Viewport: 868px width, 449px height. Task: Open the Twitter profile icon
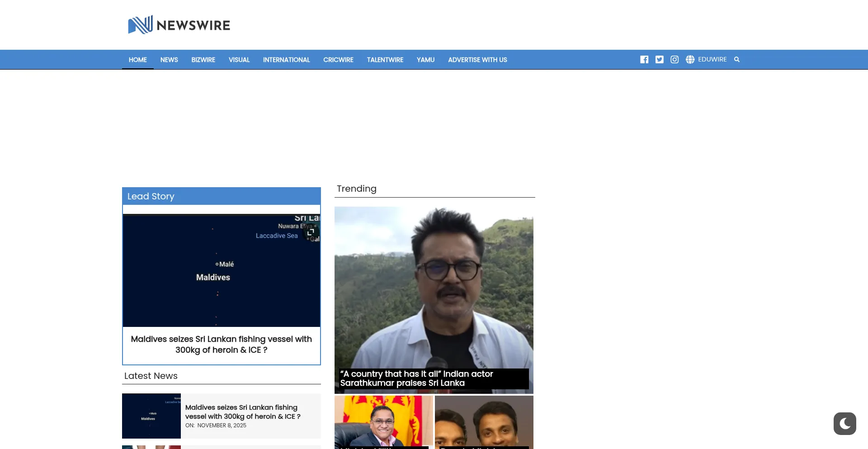point(659,60)
